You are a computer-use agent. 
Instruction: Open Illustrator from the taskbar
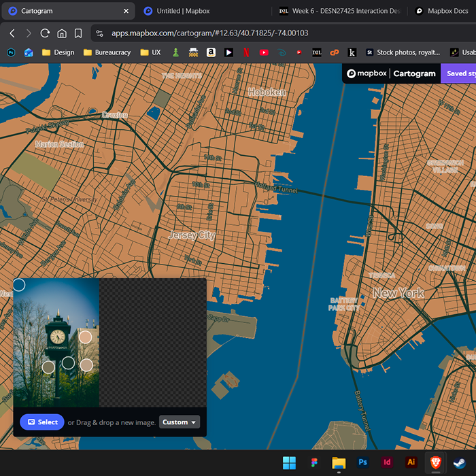(x=411, y=462)
